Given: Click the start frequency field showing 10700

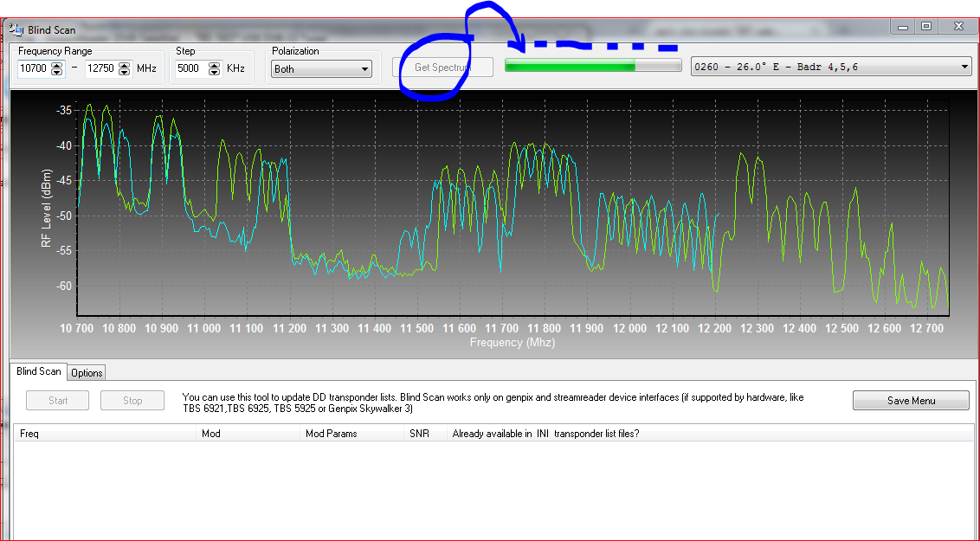Looking at the screenshot, I should 34,68.
